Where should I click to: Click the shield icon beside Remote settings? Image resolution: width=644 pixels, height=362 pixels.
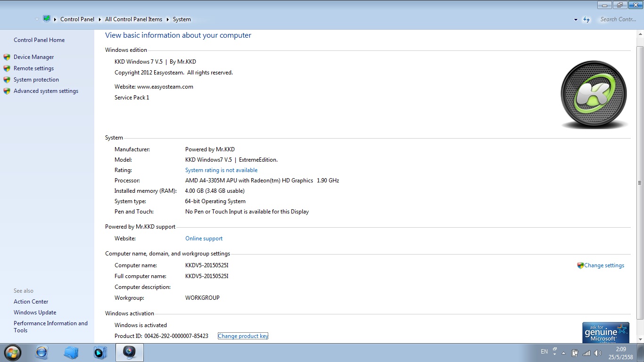click(7, 68)
